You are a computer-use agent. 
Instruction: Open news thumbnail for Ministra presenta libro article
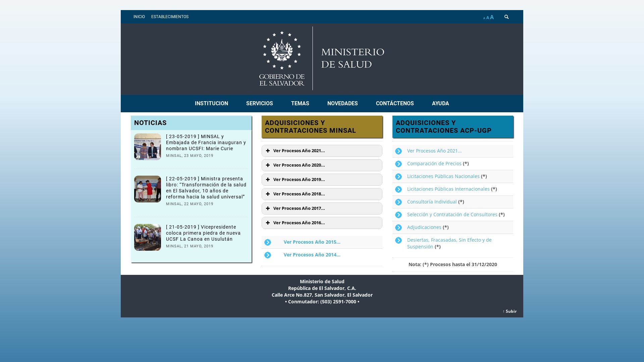click(x=148, y=189)
